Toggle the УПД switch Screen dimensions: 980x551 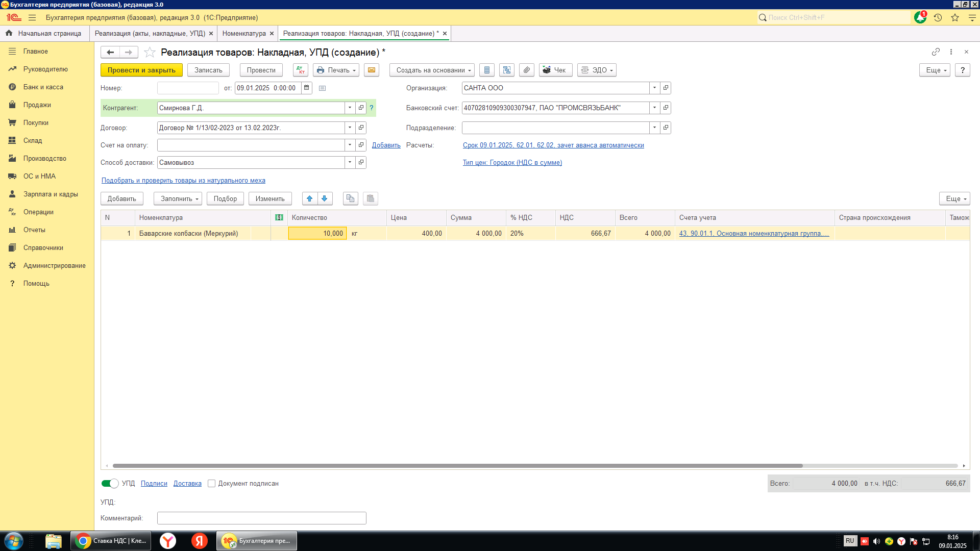110,483
